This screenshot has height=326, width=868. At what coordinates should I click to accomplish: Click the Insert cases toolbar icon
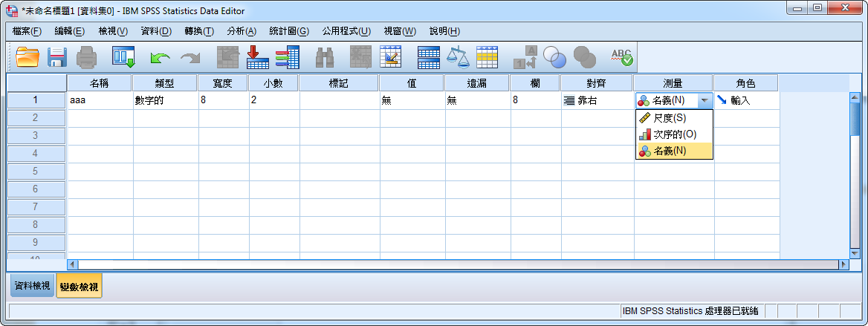click(361, 56)
